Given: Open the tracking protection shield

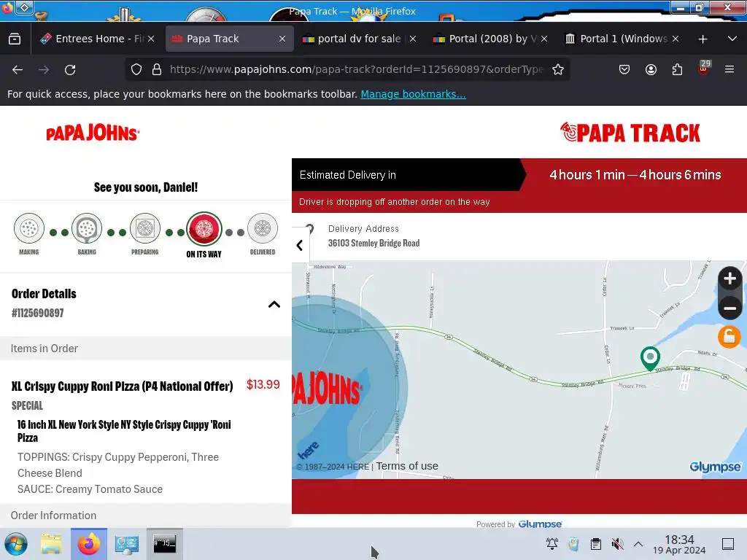Looking at the screenshot, I should (x=136, y=69).
